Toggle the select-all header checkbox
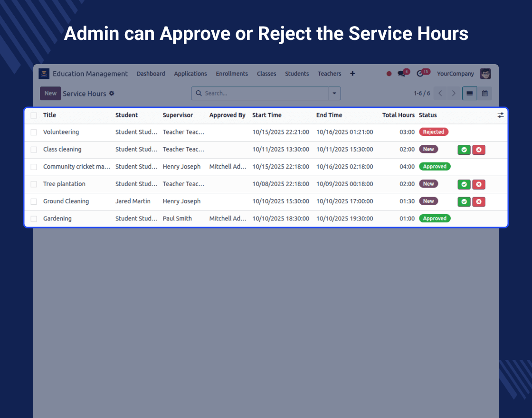This screenshot has width=532, height=418. coord(34,115)
